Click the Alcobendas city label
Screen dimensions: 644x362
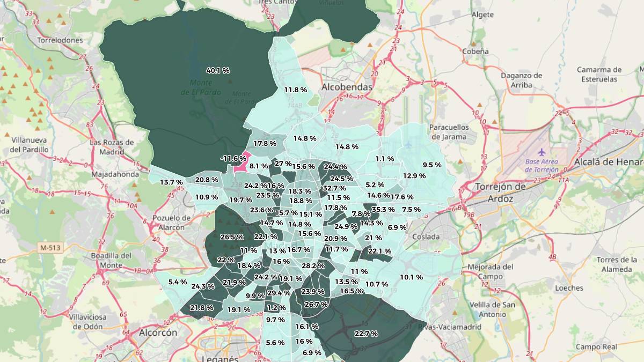tap(346, 87)
